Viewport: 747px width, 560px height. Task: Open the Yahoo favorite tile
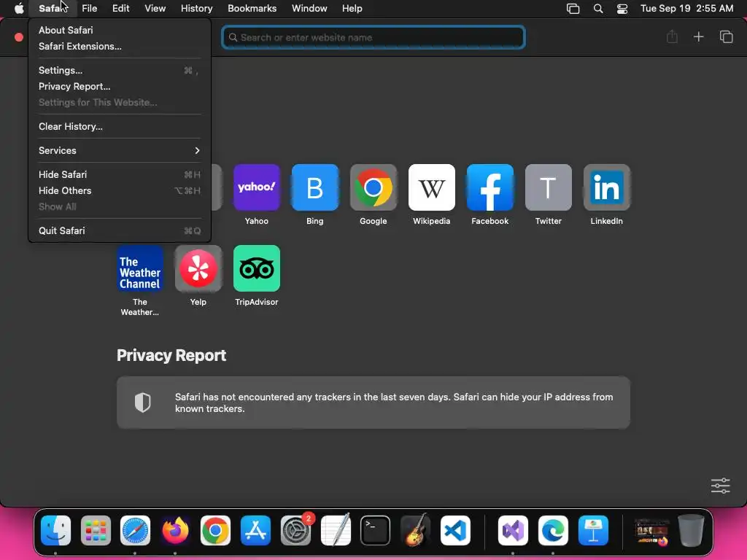[x=256, y=187]
